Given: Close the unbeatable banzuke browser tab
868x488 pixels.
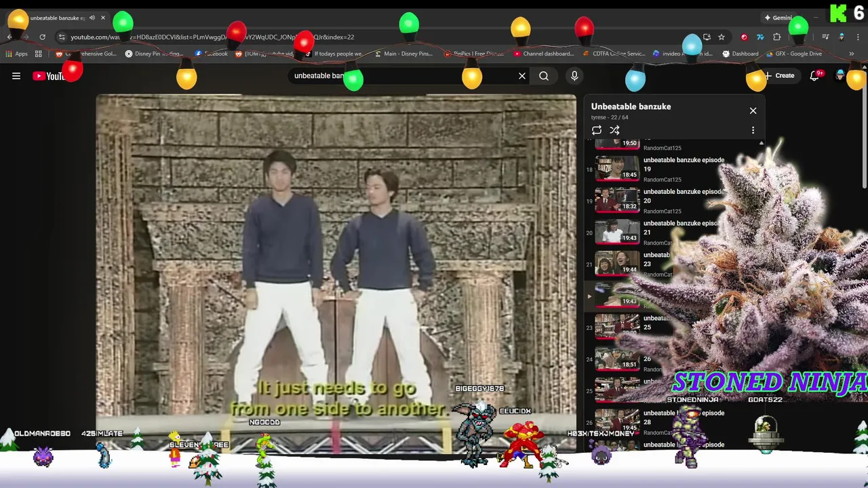Looking at the screenshot, I should point(103,18).
